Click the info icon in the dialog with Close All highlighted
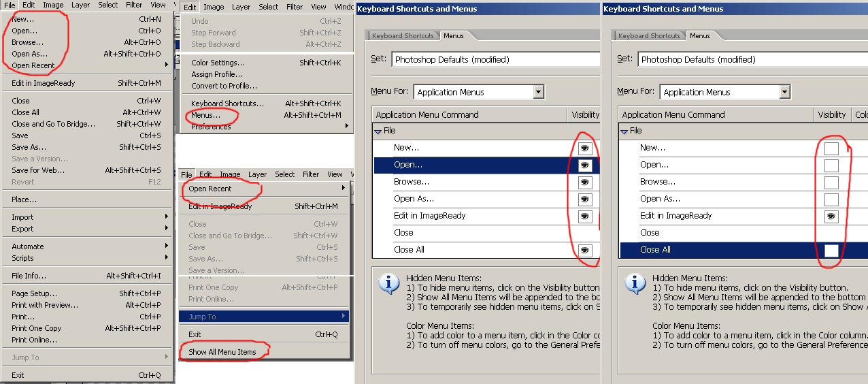 (x=635, y=284)
